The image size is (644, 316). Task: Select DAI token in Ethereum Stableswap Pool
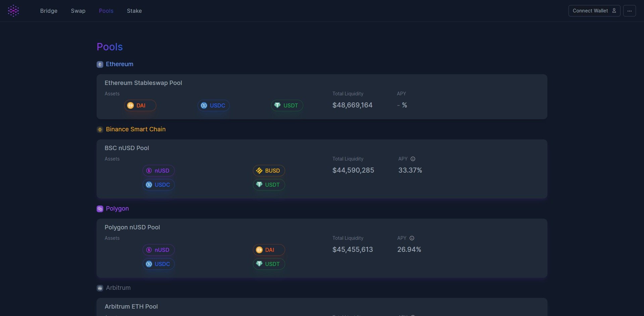click(x=140, y=105)
